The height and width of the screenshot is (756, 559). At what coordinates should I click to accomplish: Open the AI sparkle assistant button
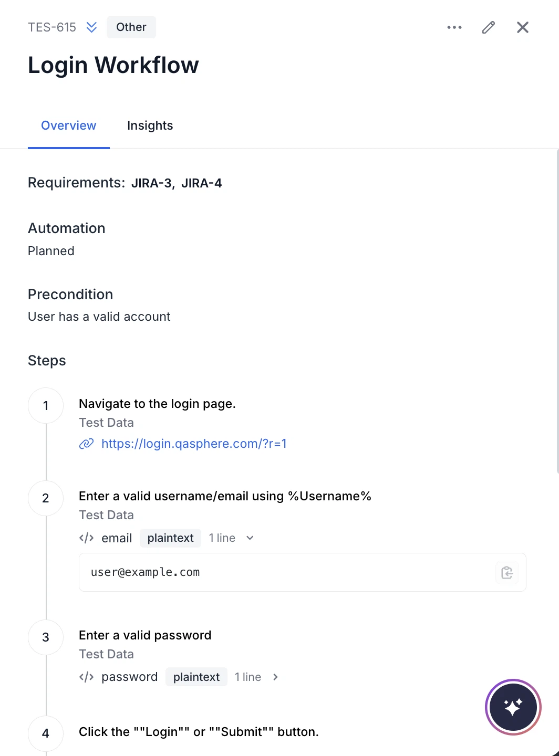[513, 707]
